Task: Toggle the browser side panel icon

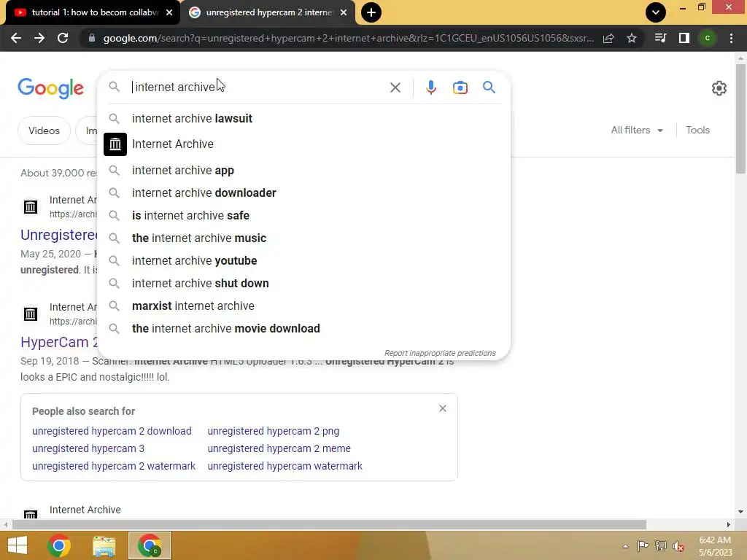Action: tap(684, 38)
